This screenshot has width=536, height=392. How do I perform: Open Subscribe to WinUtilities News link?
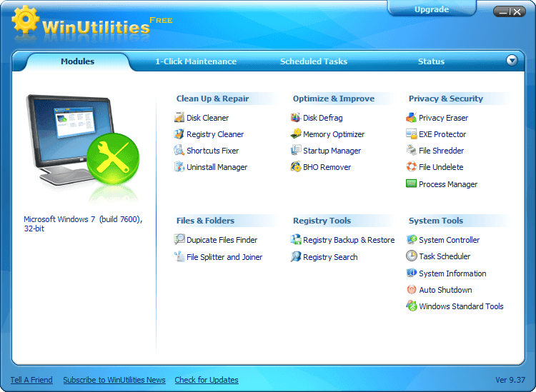point(114,380)
